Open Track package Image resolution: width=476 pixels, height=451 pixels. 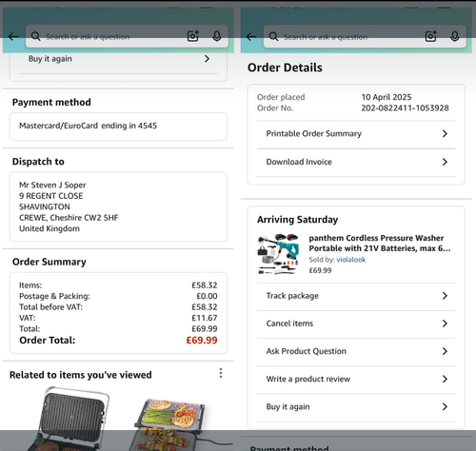pyautogui.click(x=356, y=296)
